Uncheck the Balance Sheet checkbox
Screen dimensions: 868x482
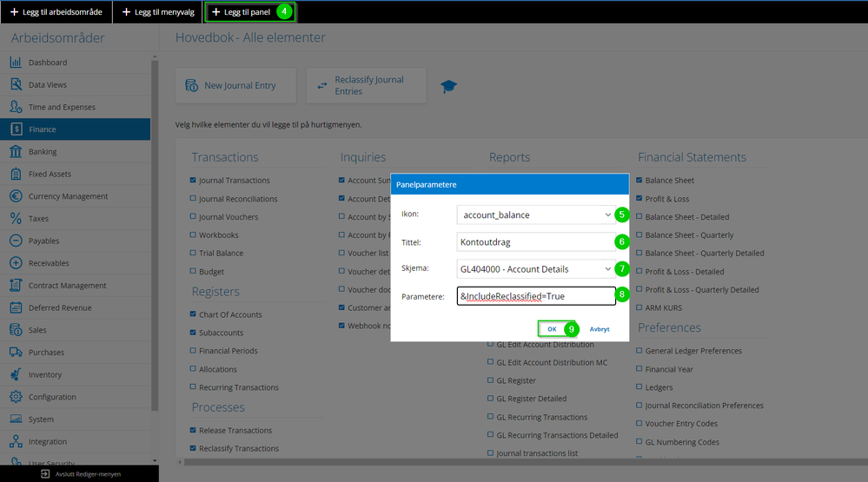coord(639,180)
